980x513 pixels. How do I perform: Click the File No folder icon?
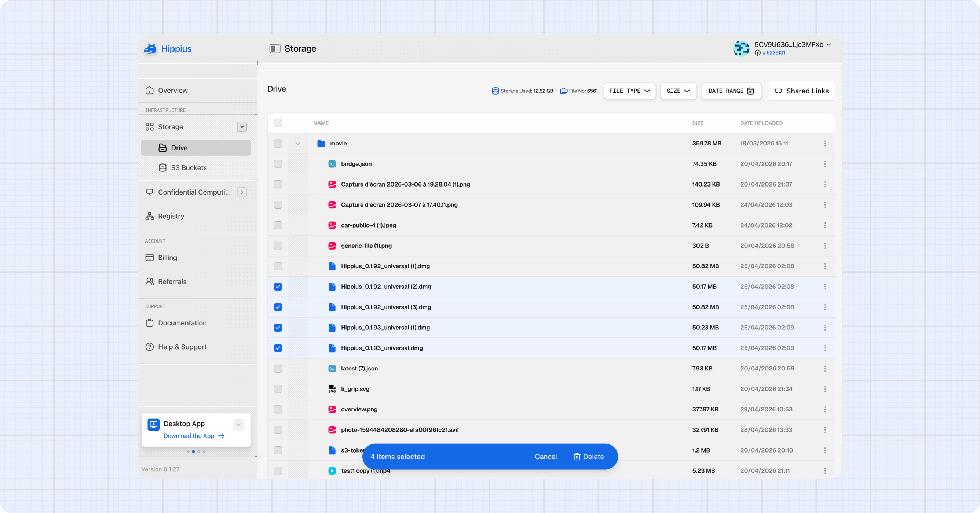coord(564,91)
